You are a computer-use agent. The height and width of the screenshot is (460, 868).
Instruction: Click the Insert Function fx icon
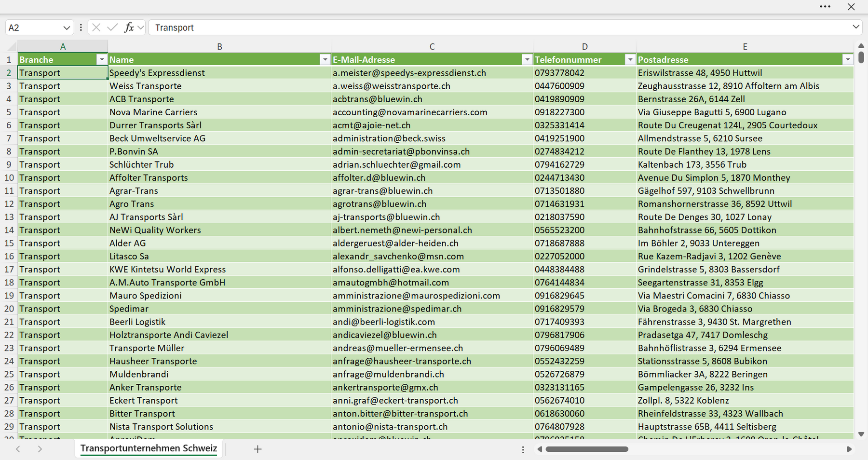[129, 27]
